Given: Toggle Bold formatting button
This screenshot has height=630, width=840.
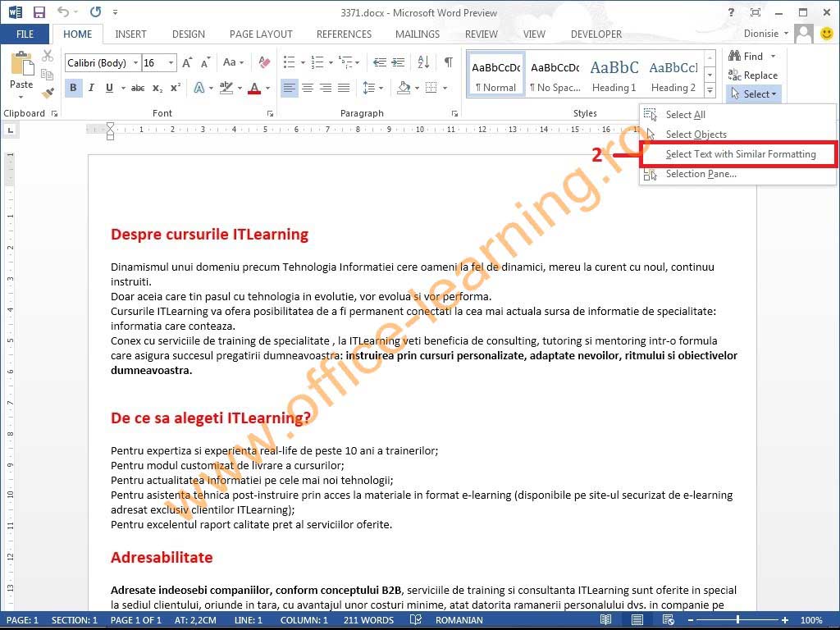Looking at the screenshot, I should click(73, 88).
